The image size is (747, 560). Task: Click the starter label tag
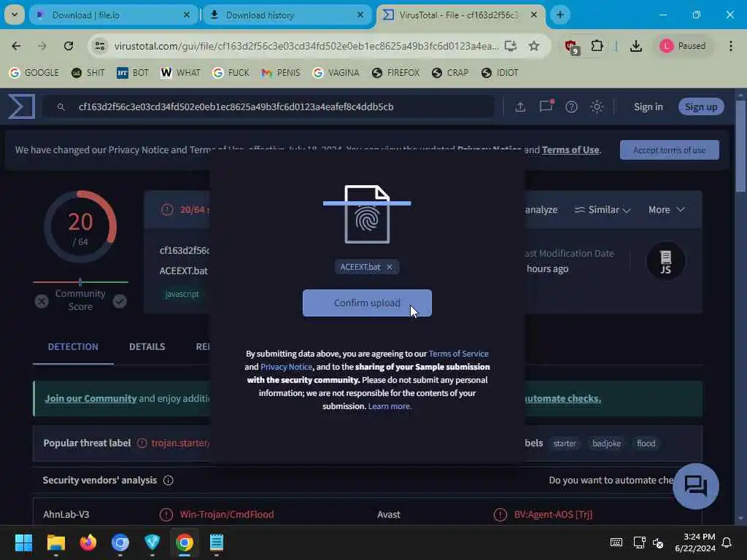click(x=565, y=443)
